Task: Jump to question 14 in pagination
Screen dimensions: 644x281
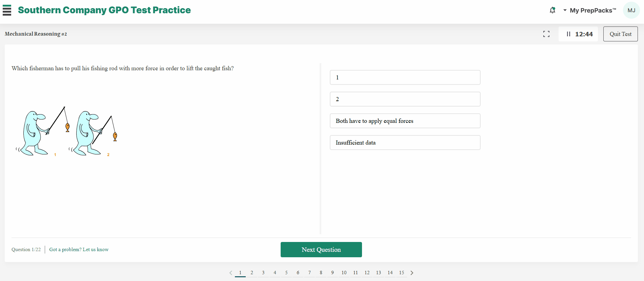Action: 390,273
